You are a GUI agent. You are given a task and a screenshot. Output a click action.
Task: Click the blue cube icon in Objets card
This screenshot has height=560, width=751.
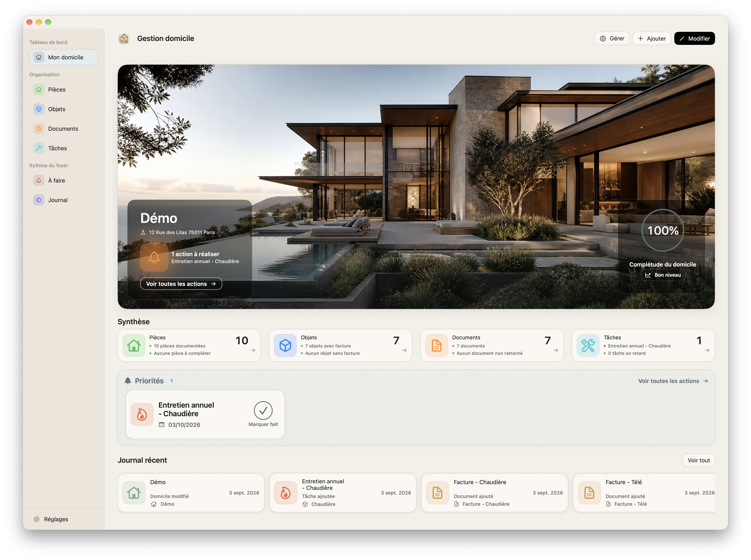[285, 345]
